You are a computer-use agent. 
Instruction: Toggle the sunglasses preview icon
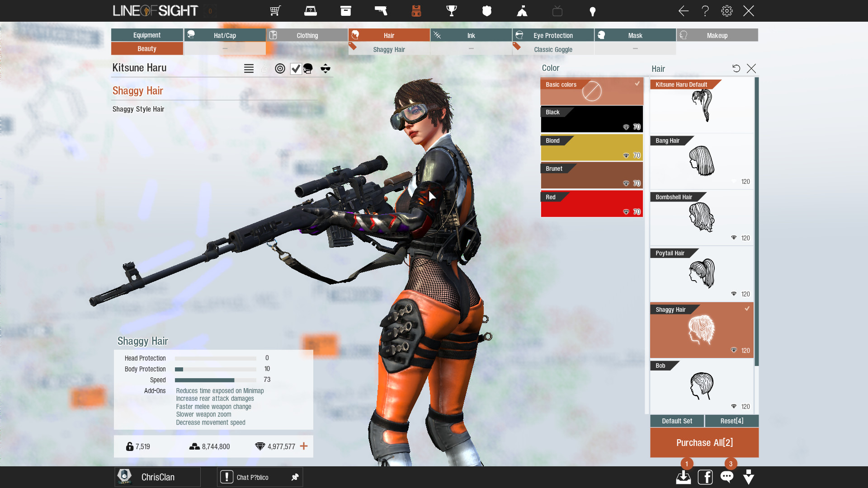(x=325, y=69)
